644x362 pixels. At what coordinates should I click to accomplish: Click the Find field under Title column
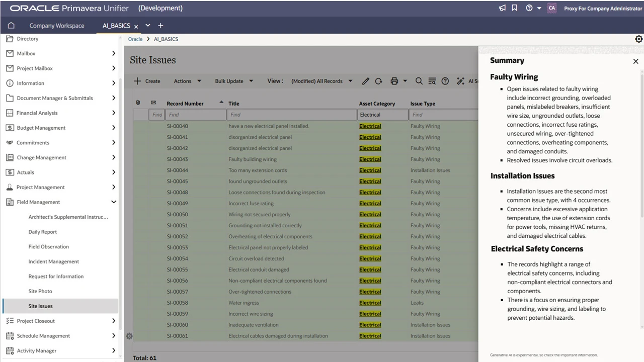[292, 114]
